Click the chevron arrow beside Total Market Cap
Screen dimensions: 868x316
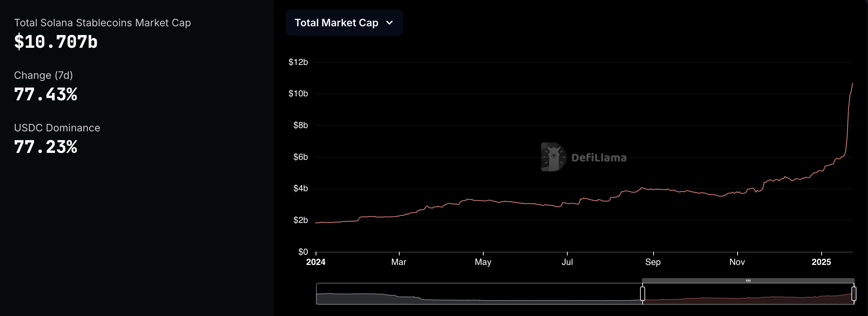390,23
